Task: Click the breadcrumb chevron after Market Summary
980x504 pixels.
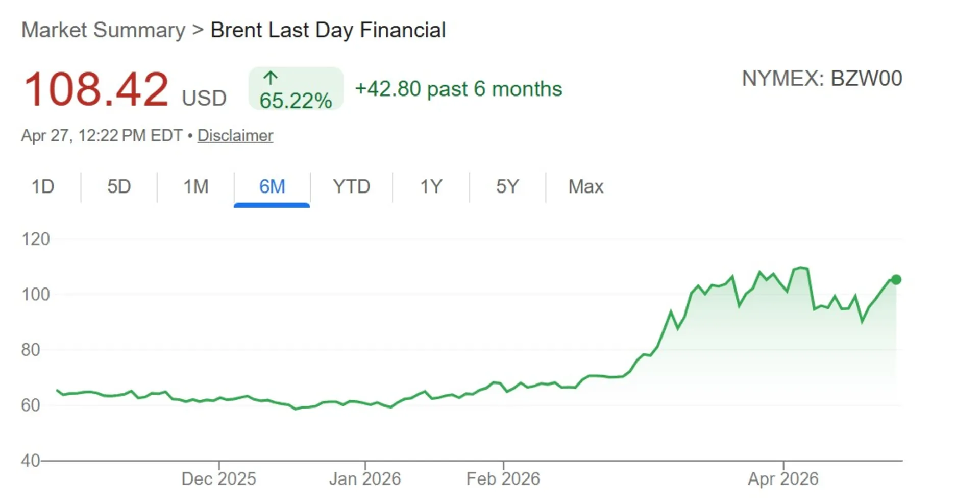Action: pos(198,30)
